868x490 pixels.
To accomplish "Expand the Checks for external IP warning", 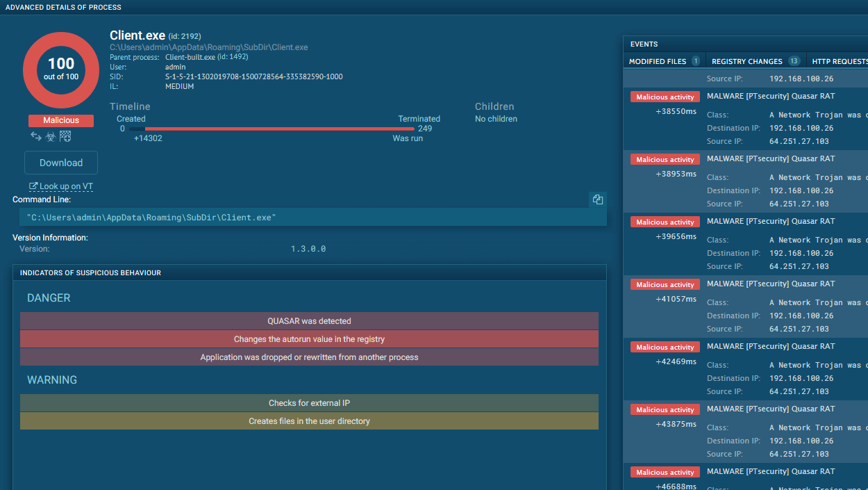I will click(309, 403).
